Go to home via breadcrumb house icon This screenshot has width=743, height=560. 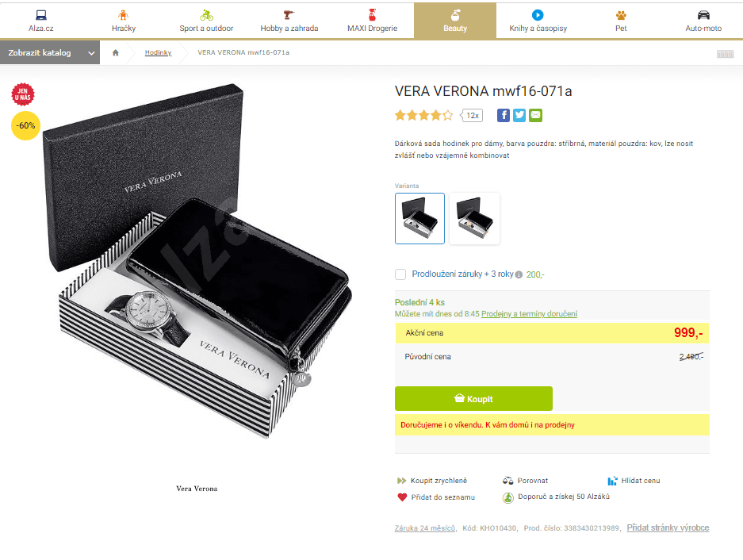115,52
